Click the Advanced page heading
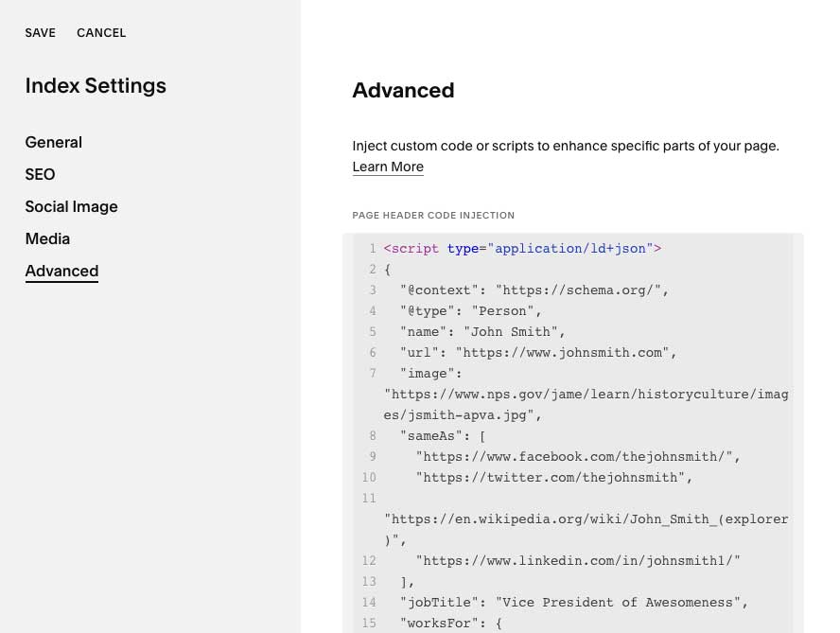Image resolution: width=840 pixels, height=633 pixels. [403, 91]
